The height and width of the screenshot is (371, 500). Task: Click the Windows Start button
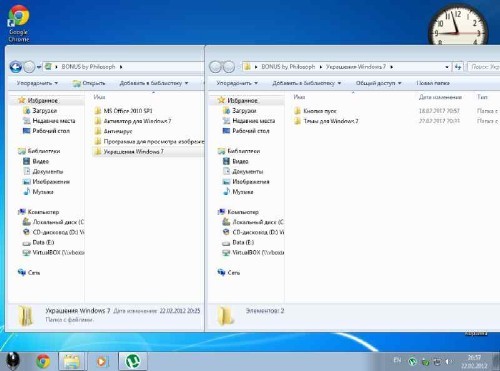point(13,361)
